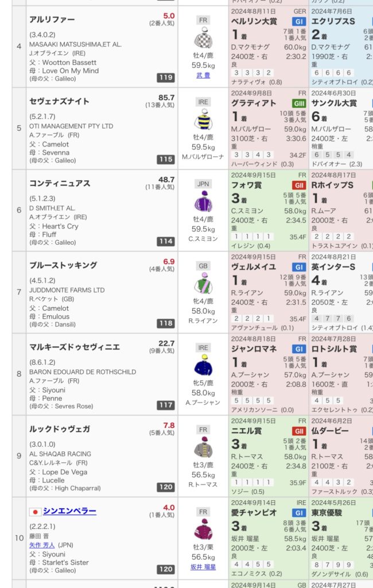Open jockey 武豊 profile link
Viewport: 373px width, 588px height.
[x=203, y=75]
